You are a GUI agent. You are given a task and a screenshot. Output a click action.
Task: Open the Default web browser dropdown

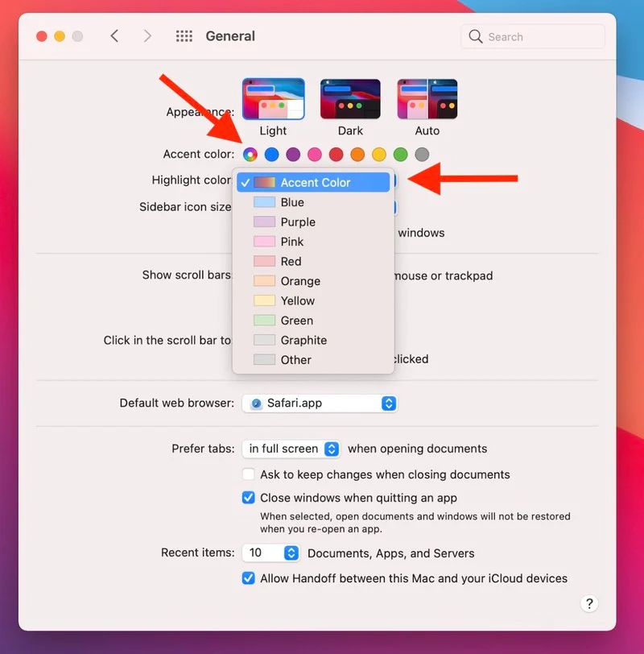pyautogui.click(x=320, y=404)
